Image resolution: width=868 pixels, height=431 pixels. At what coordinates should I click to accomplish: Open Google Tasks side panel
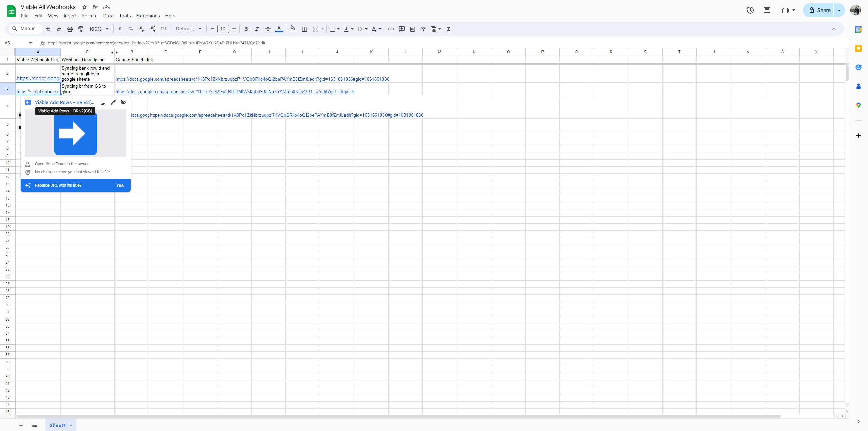859,67
